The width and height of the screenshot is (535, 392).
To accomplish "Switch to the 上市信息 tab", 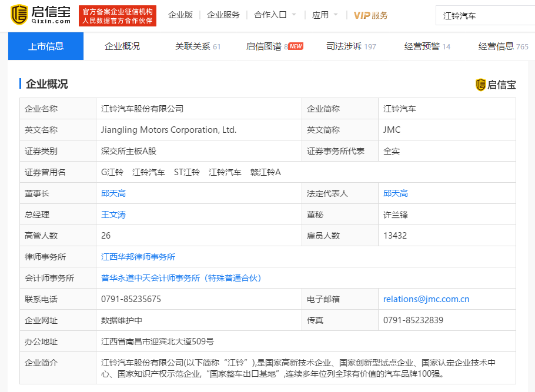I will click(x=46, y=46).
